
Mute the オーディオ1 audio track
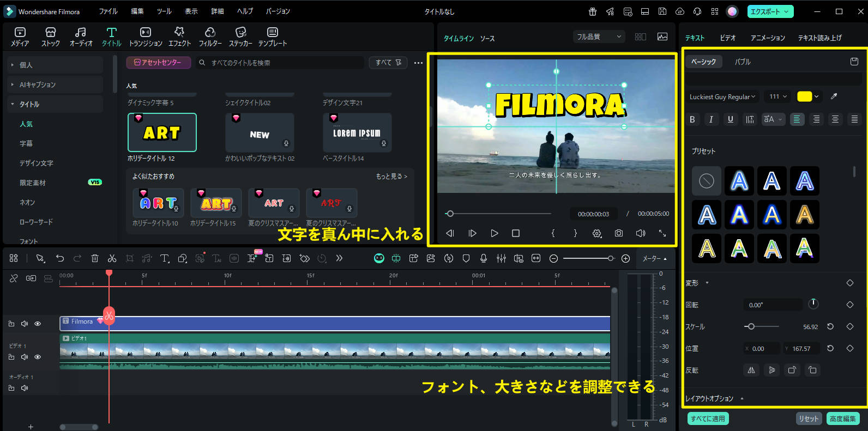tap(25, 388)
